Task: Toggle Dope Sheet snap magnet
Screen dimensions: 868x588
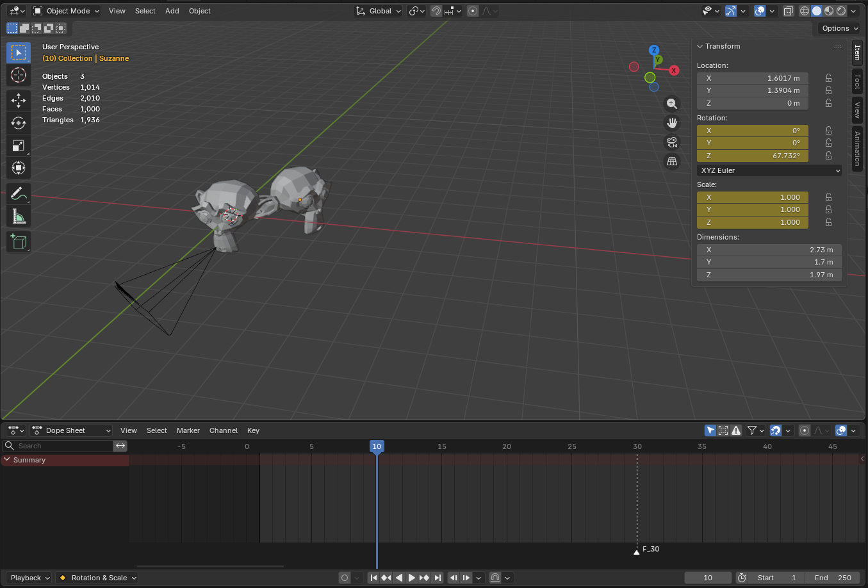Action: 776,430
